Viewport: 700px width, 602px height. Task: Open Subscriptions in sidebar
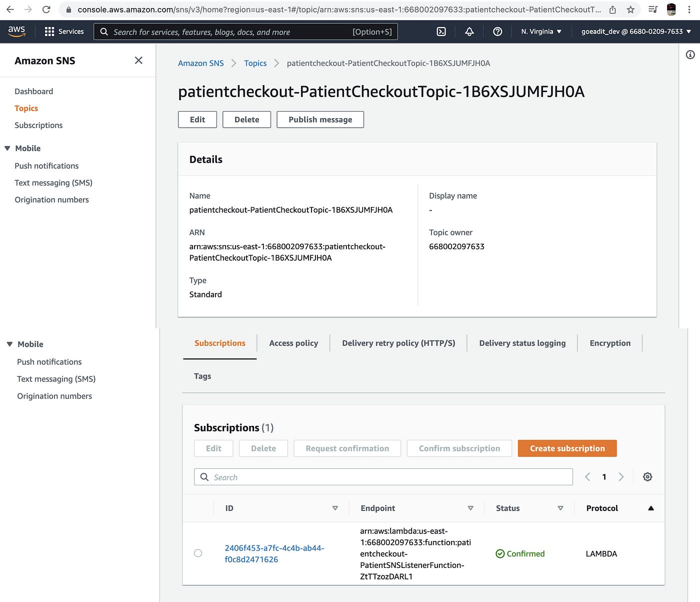(38, 125)
